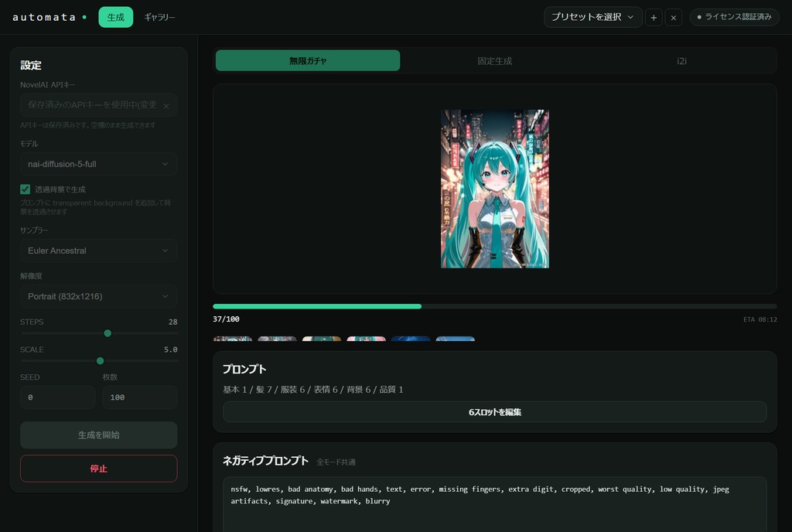
Task: Open the model dropdown nai-diffusion-5-full
Action: (98, 164)
